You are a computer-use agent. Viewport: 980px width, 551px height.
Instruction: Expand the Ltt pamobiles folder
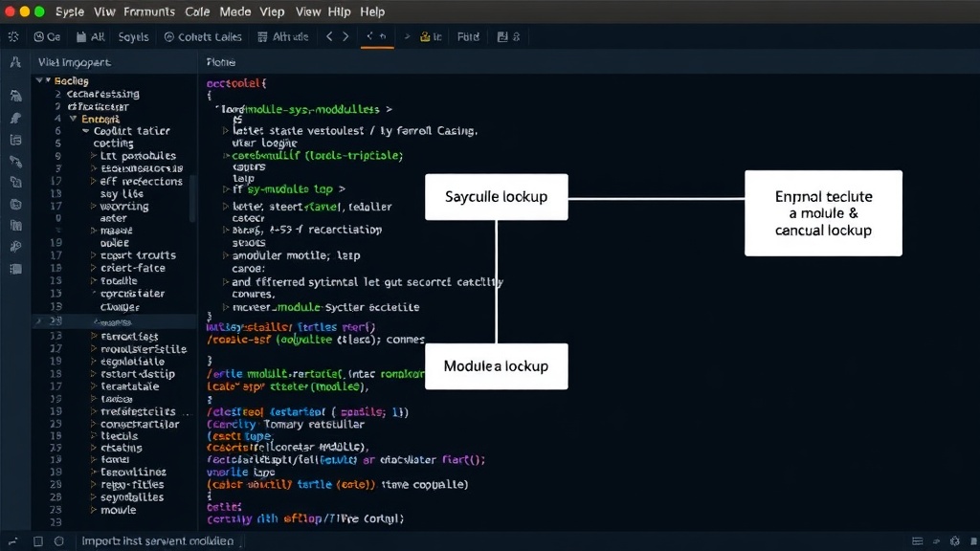[x=93, y=156]
